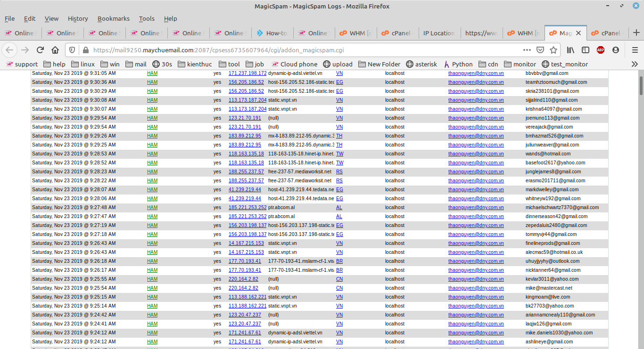Open a new tab with plus button

(x=636, y=33)
